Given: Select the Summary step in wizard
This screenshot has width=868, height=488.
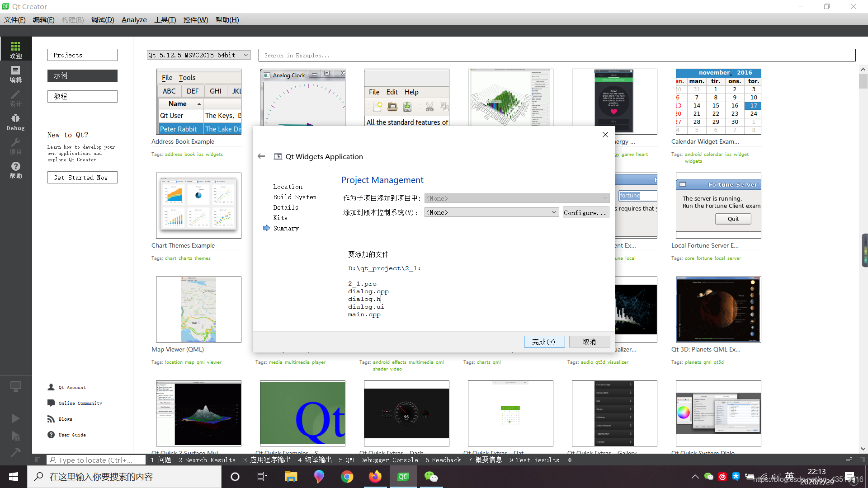Looking at the screenshot, I should [x=286, y=228].
